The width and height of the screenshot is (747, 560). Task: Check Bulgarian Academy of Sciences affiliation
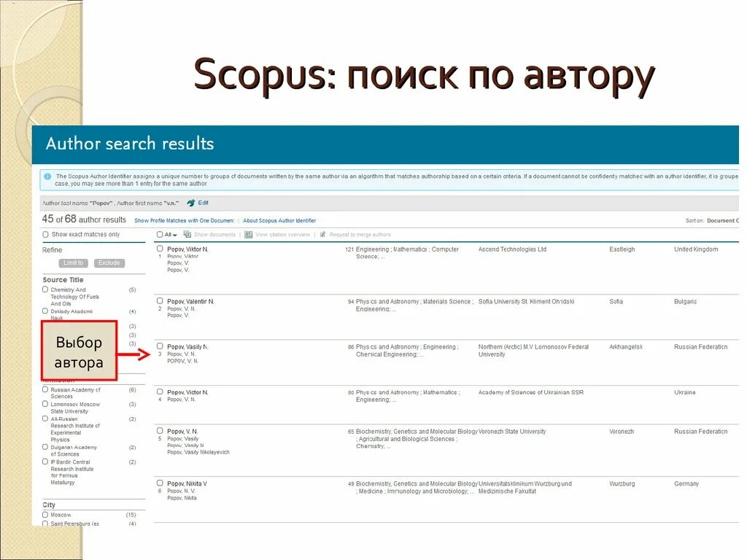coord(45,447)
